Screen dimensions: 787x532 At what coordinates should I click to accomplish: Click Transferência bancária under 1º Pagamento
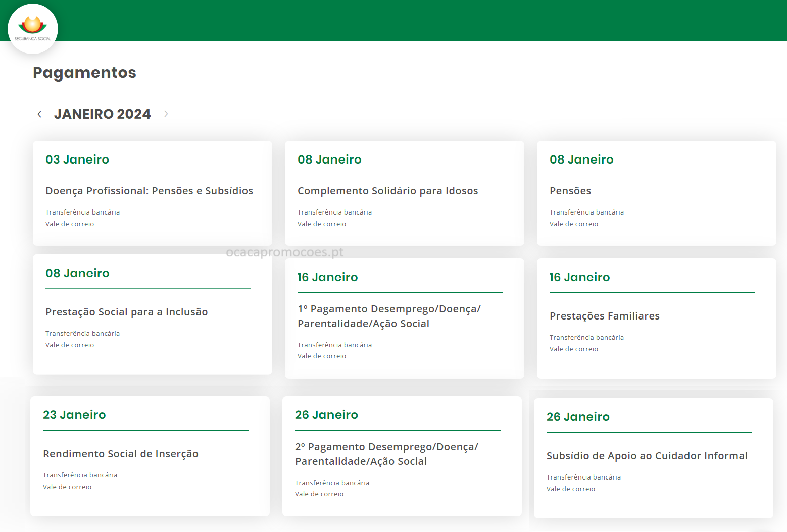(x=334, y=345)
